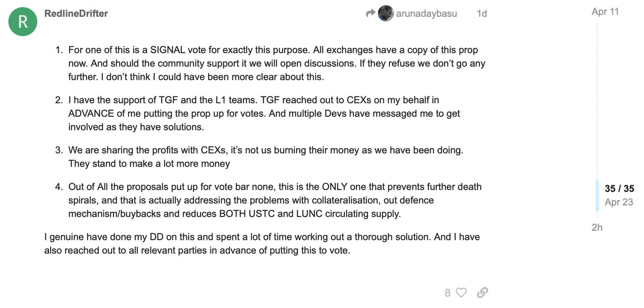Click the 'Apr 23' date label
This screenshot has height=308, width=644.
(x=618, y=202)
